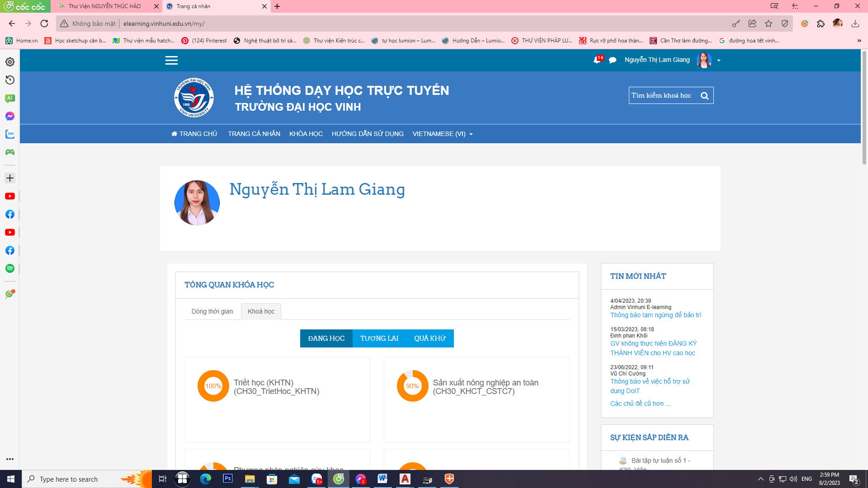
Task: Click the small avatar in top header
Action: pos(704,60)
